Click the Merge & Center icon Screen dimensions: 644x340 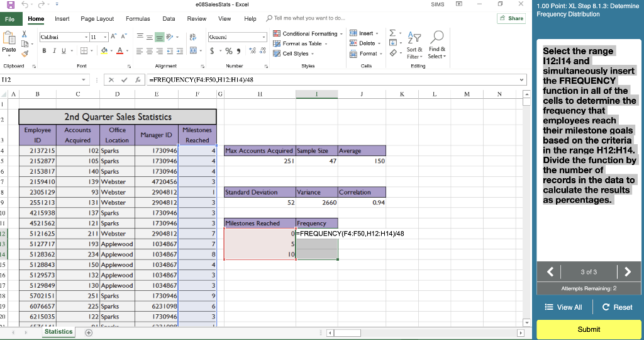coord(194,50)
